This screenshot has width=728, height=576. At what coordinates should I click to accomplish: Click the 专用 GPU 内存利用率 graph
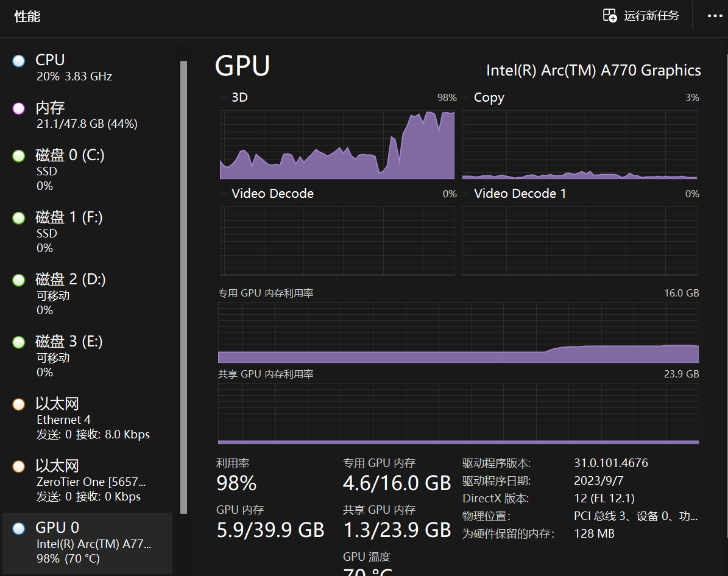coord(458,332)
